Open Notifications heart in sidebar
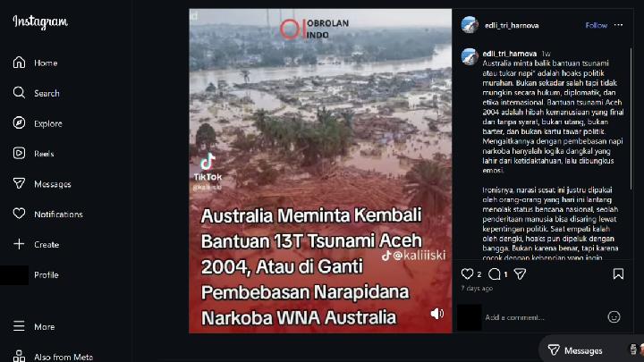This screenshot has height=362, width=644. click(x=19, y=214)
